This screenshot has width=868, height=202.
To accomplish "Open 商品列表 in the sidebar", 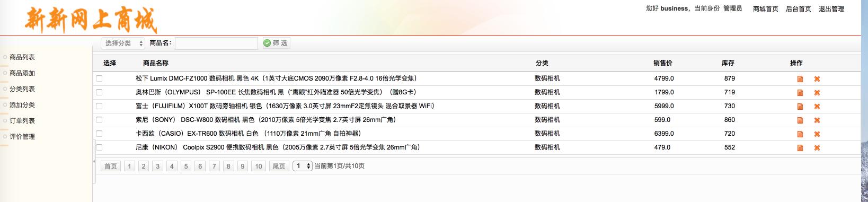I will coord(22,57).
